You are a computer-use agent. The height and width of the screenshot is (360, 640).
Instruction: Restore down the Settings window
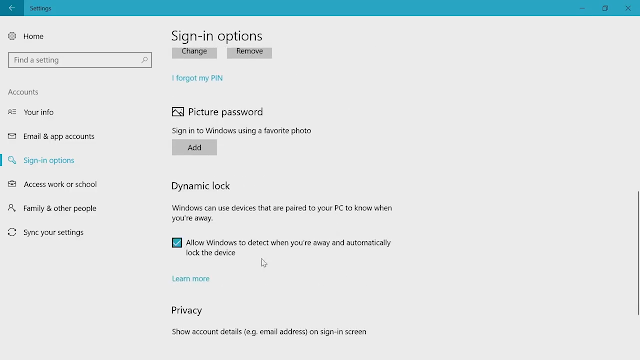pos(605,8)
